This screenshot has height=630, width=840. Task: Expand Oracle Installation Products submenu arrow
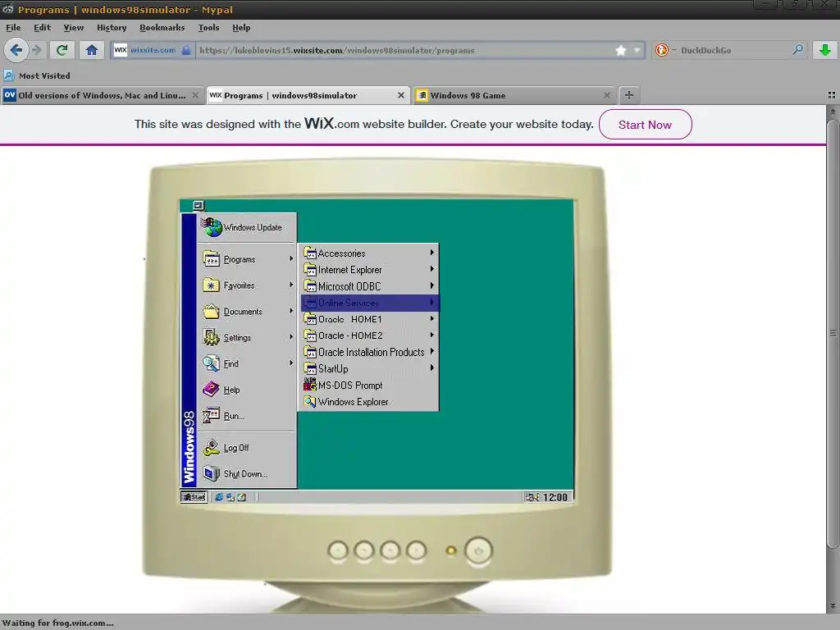[x=431, y=351]
